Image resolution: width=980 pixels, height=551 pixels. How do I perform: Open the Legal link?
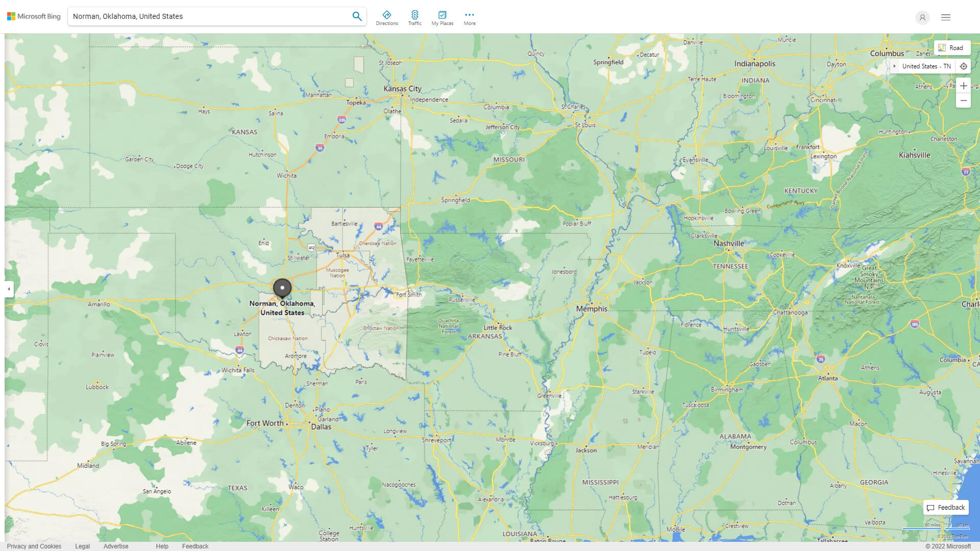click(x=82, y=546)
